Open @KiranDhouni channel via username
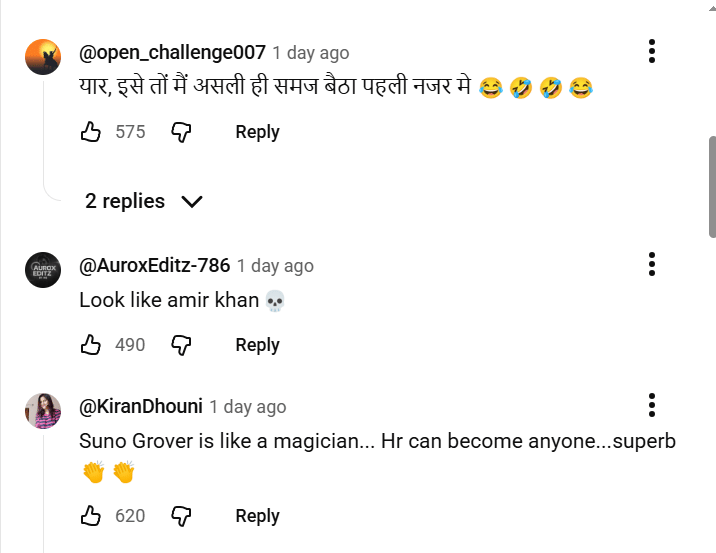Image resolution: width=716 pixels, height=553 pixels. (140, 406)
